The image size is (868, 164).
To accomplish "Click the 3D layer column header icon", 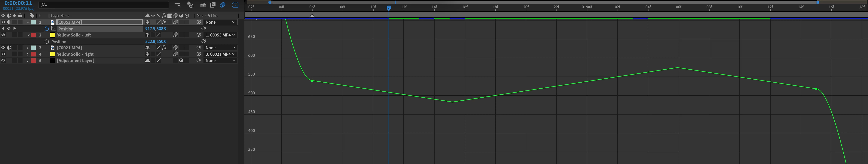I will 187,16.
